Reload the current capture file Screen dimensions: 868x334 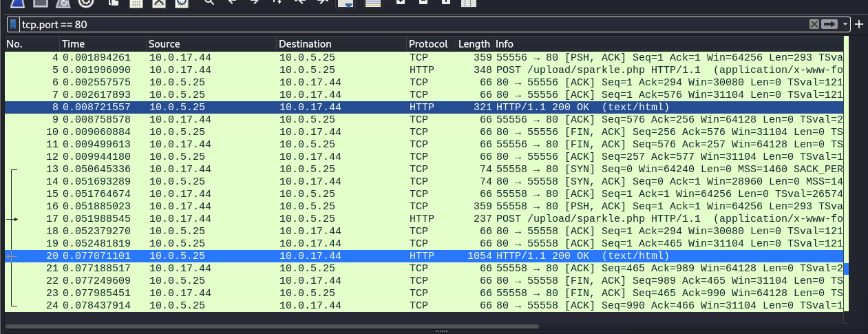[181, 3]
